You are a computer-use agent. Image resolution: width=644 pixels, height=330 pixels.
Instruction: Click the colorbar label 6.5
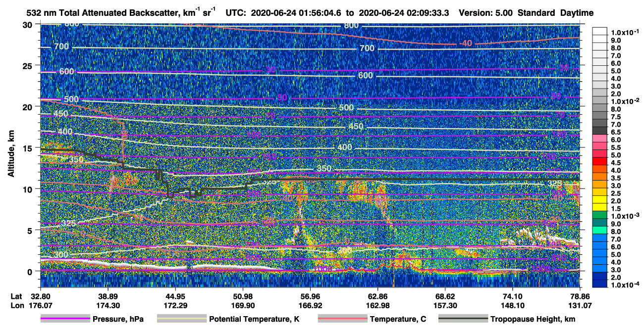[x=616, y=132]
